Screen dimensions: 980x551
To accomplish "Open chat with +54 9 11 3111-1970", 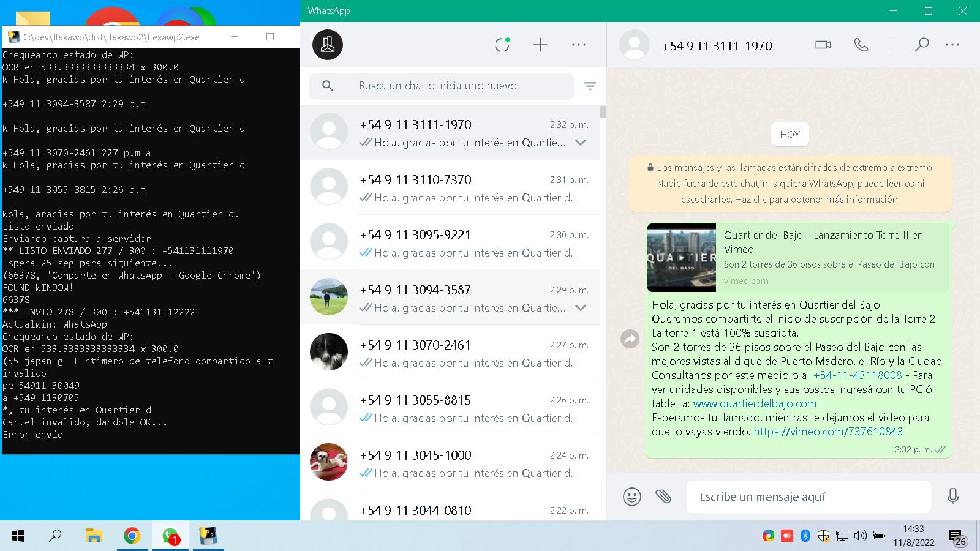I will [x=450, y=132].
